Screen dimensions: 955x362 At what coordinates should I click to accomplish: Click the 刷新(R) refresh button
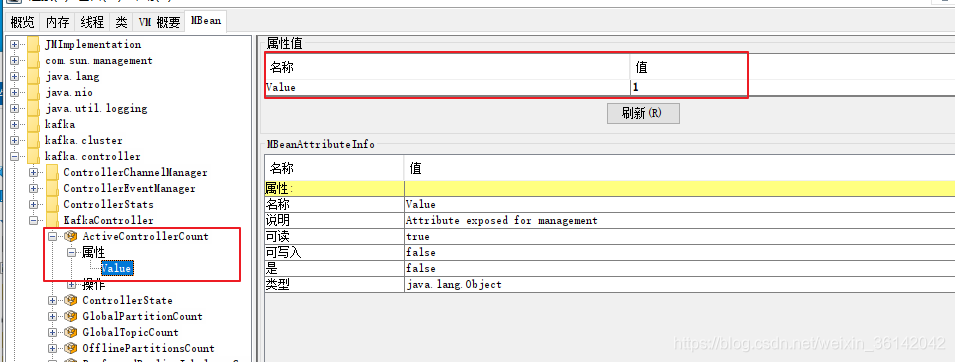[x=643, y=113]
